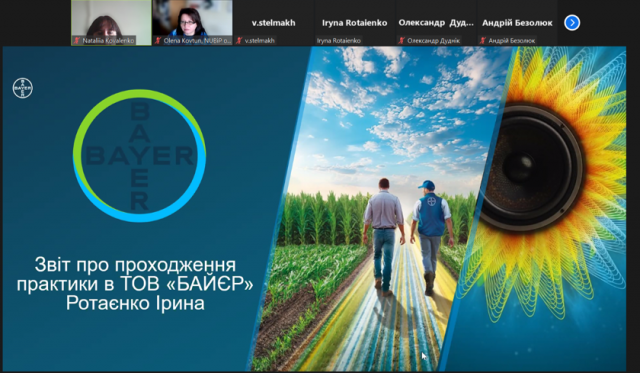Image resolution: width=640 pixels, height=373 pixels.
Task: Click the muted mic icon beside Андрій Безолюк
Action: 482,40
